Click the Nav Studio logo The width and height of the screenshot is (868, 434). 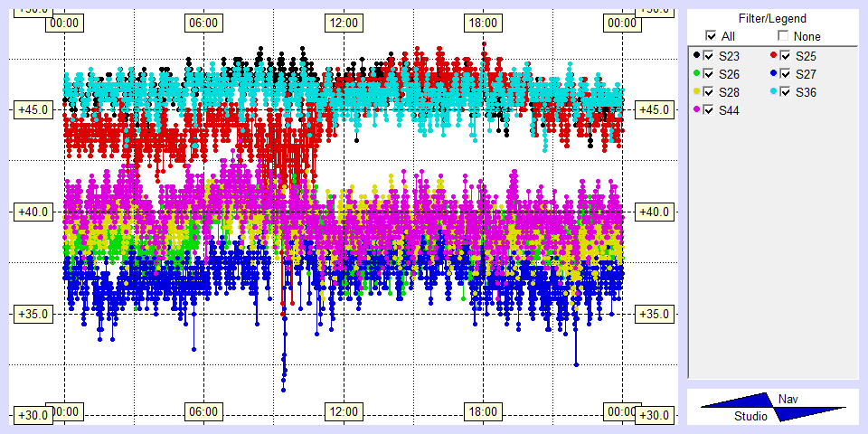[x=773, y=407]
